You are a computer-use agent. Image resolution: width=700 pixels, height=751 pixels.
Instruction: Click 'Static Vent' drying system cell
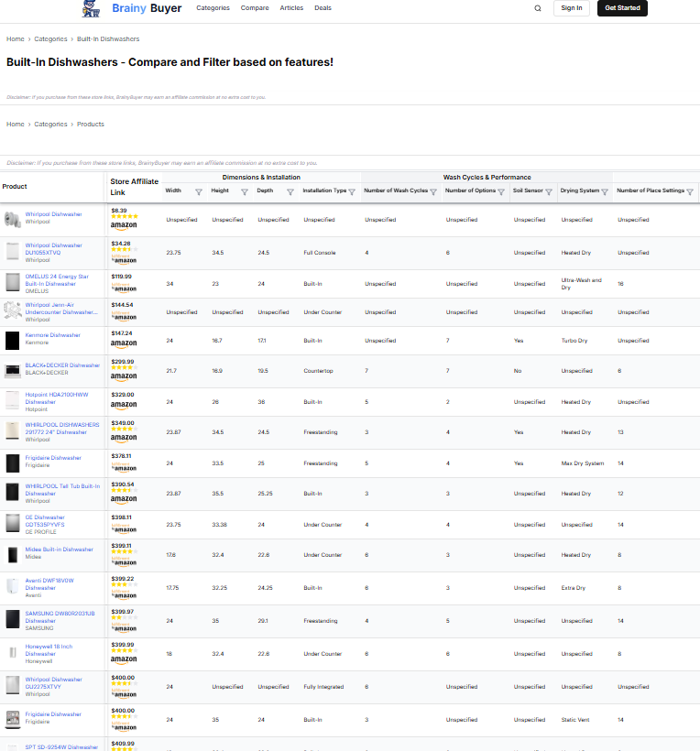(575, 720)
